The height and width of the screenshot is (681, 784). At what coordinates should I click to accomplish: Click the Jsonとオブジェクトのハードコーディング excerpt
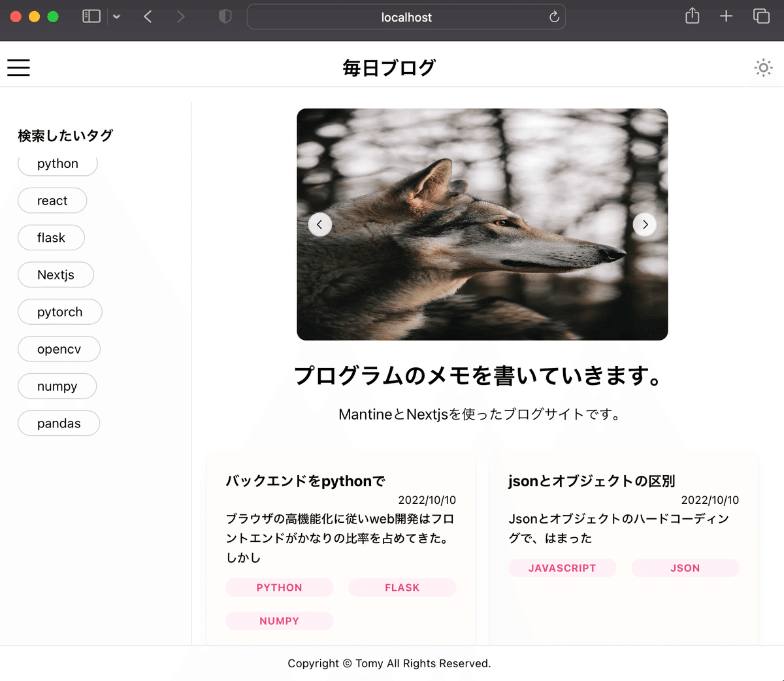619,528
